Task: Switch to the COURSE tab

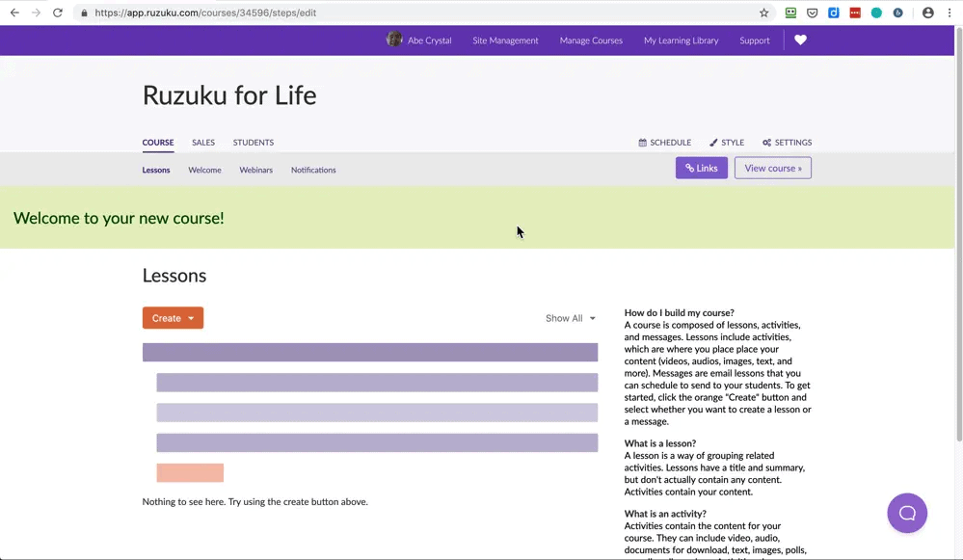Action: tap(158, 143)
